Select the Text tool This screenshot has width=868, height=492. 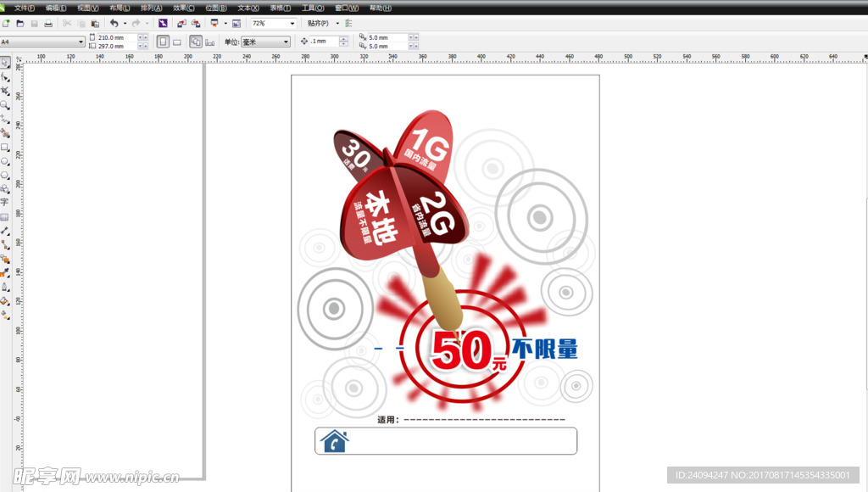(x=5, y=202)
